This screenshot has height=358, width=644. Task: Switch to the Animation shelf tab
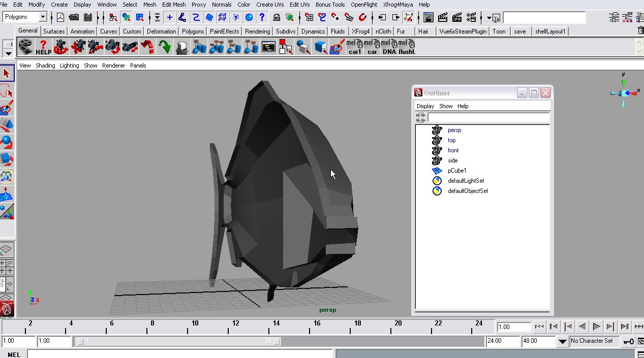82,31
